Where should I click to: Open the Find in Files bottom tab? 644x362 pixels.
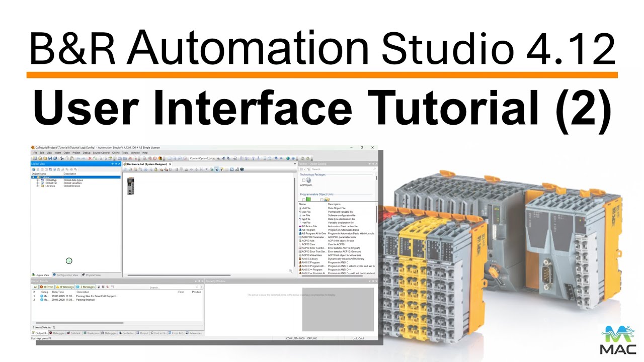point(158,333)
